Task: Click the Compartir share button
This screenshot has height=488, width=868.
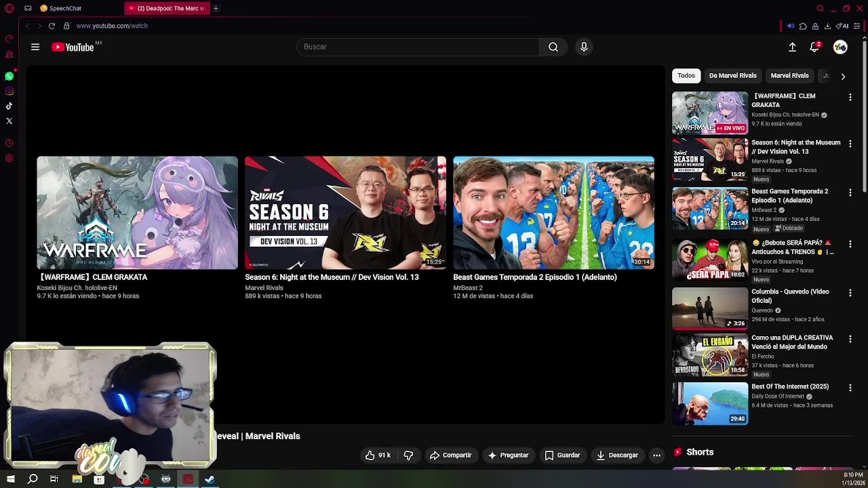Action: pyautogui.click(x=451, y=455)
